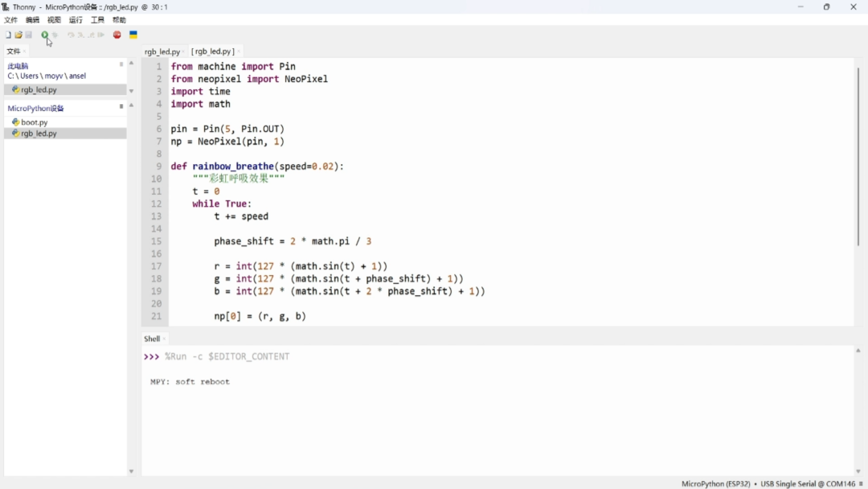Create a new file from toolbar
The width and height of the screenshot is (868, 489).
8,35
